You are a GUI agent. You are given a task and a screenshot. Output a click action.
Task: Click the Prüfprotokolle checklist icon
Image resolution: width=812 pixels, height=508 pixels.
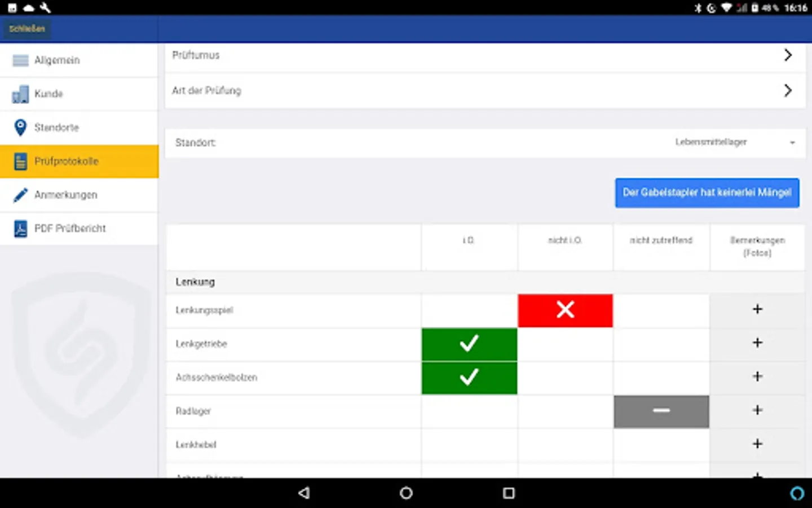click(20, 161)
